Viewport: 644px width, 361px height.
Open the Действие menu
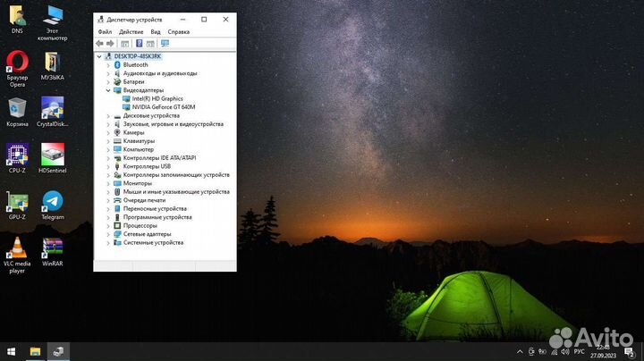[131, 31]
